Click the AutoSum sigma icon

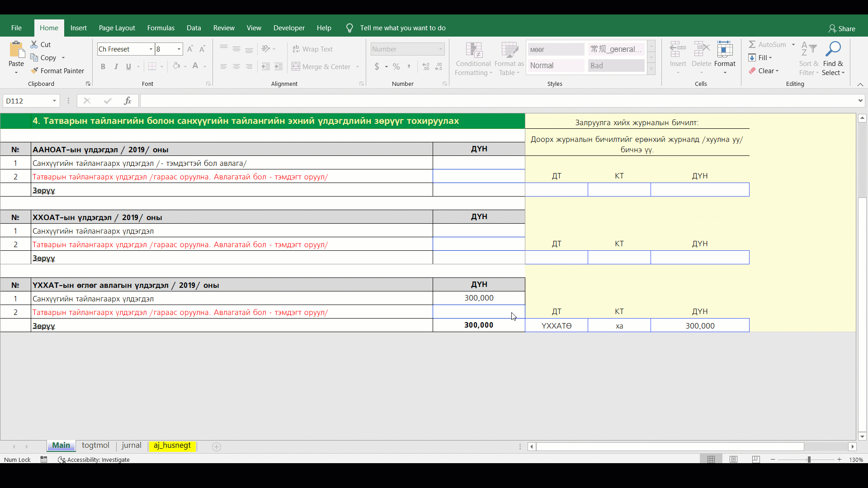pyautogui.click(x=752, y=44)
